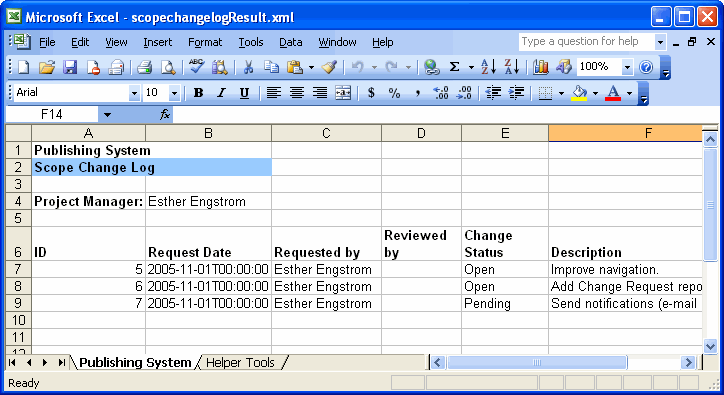
Task: Align cell text right
Action: [320, 93]
